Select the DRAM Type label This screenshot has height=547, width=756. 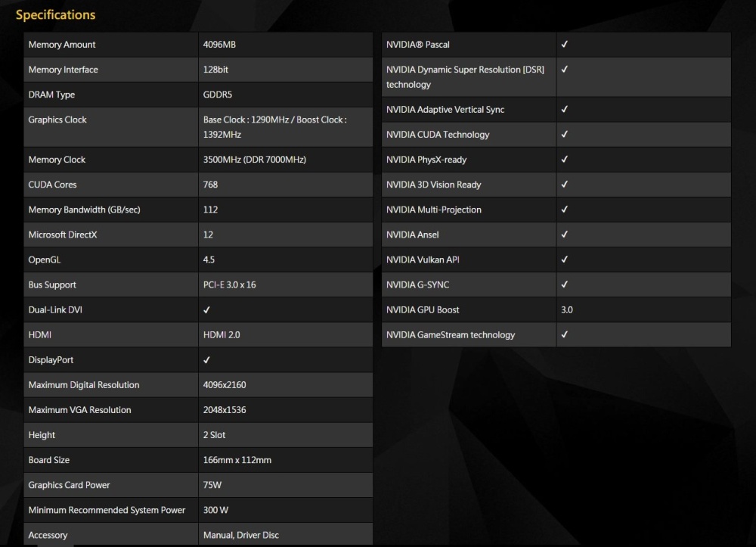(x=51, y=95)
